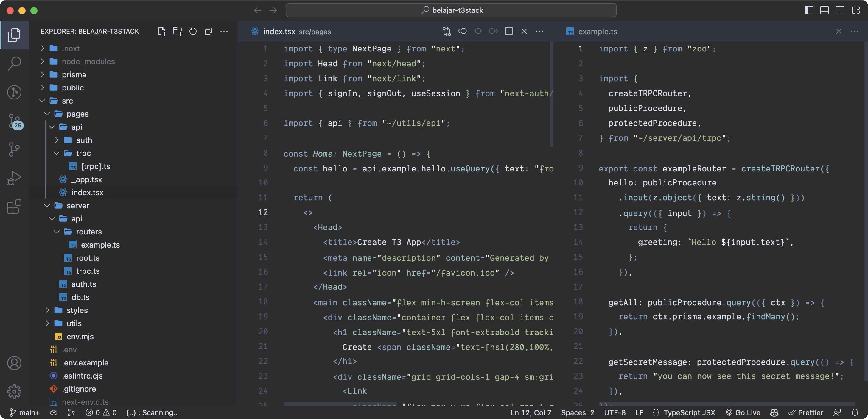Screen dimensions: 868x419
Task: Switch to the example.ts editor tab
Action: (592, 31)
